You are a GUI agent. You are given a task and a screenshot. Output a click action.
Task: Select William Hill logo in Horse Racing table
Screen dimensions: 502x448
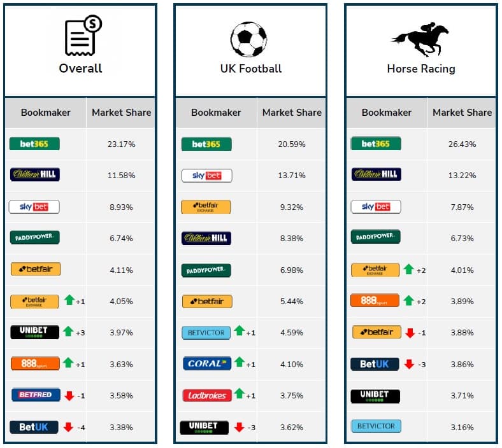coord(376,174)
